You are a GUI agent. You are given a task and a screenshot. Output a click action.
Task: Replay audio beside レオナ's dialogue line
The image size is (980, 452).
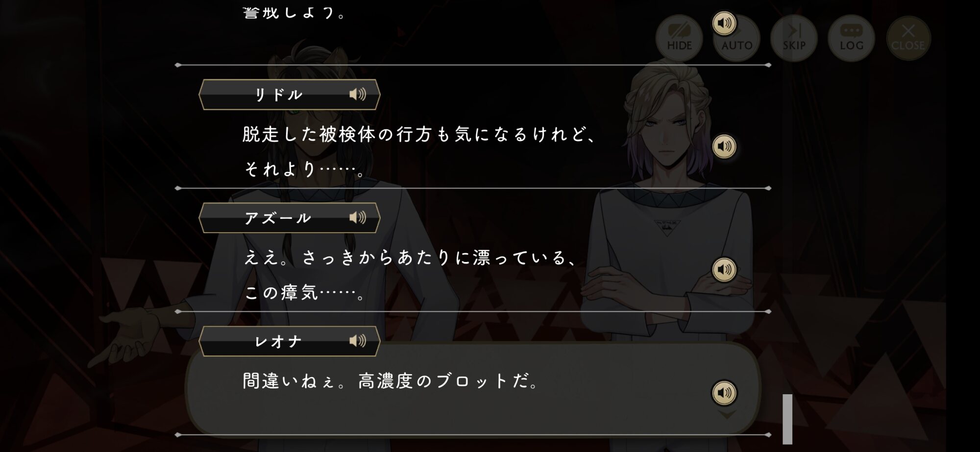pos(724,393)
